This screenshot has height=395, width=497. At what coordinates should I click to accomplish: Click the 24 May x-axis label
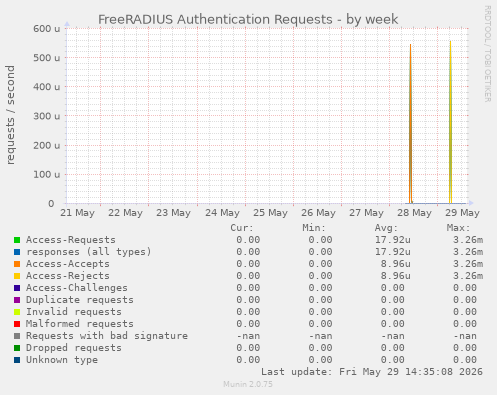coord(222,213)
